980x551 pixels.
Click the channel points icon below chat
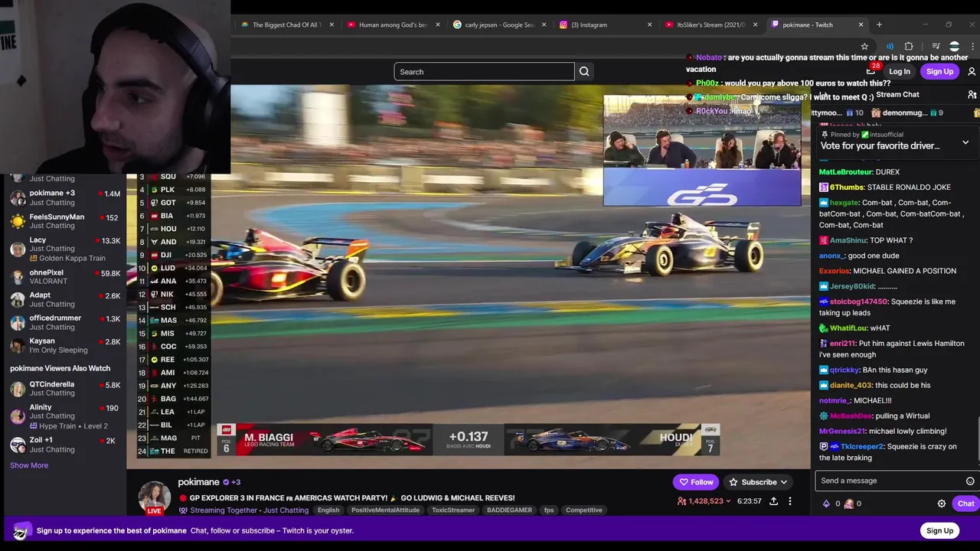coord(848,504)
